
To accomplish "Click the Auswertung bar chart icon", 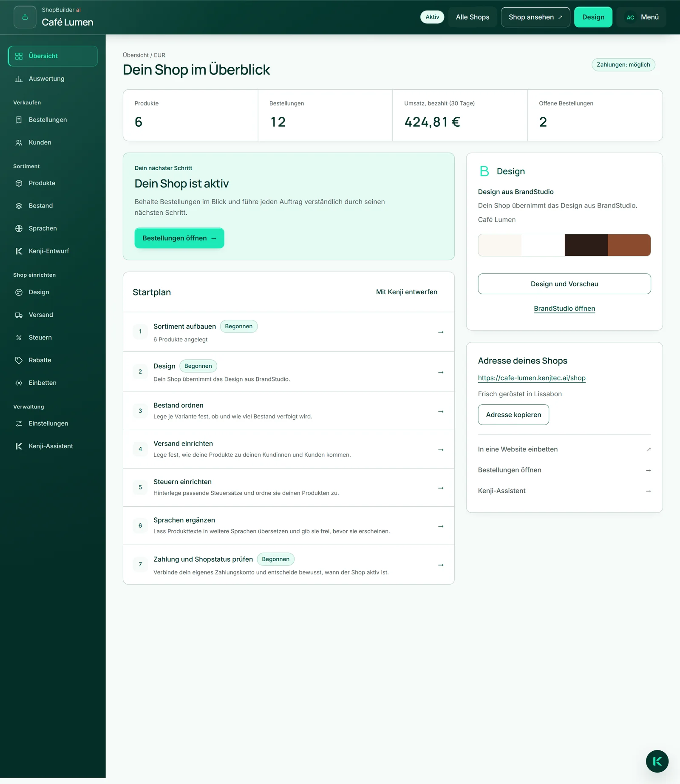I will (19, 79).
